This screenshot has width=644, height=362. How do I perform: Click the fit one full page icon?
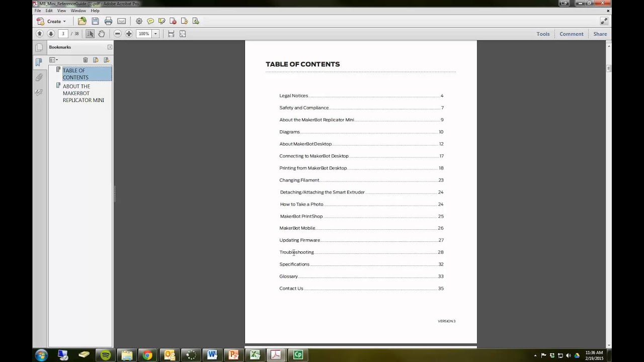coord(183,34)
